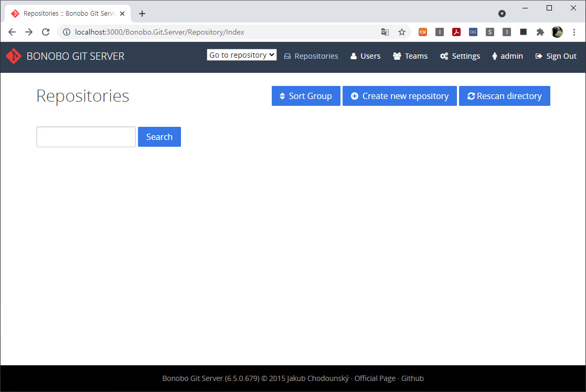This screenshot has height=392, width=586.
Task: Click the Rescan directory button
Action: (x=505, y=96)
